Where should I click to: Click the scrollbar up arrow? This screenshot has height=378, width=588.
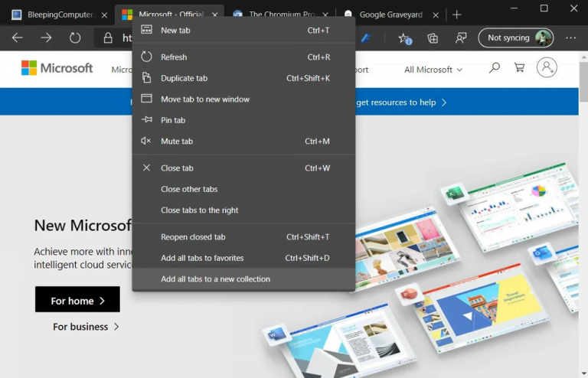click(583, 57)
